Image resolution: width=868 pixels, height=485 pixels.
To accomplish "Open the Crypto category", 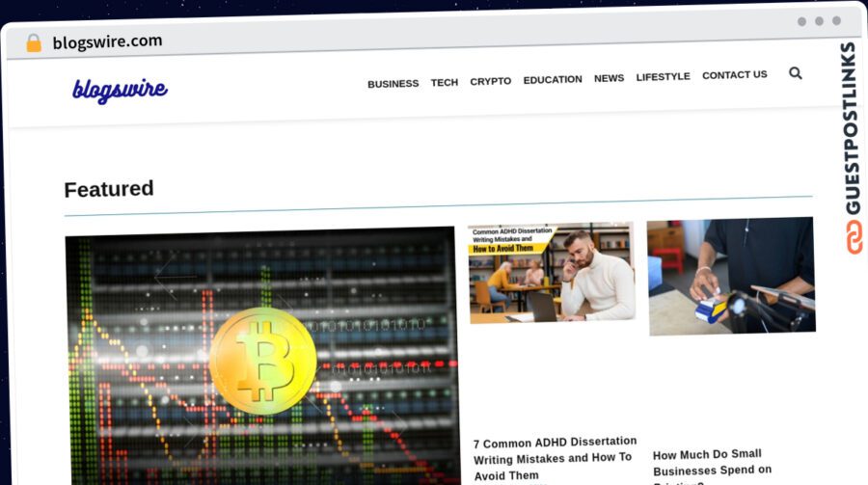I will [x=491, y=81].
